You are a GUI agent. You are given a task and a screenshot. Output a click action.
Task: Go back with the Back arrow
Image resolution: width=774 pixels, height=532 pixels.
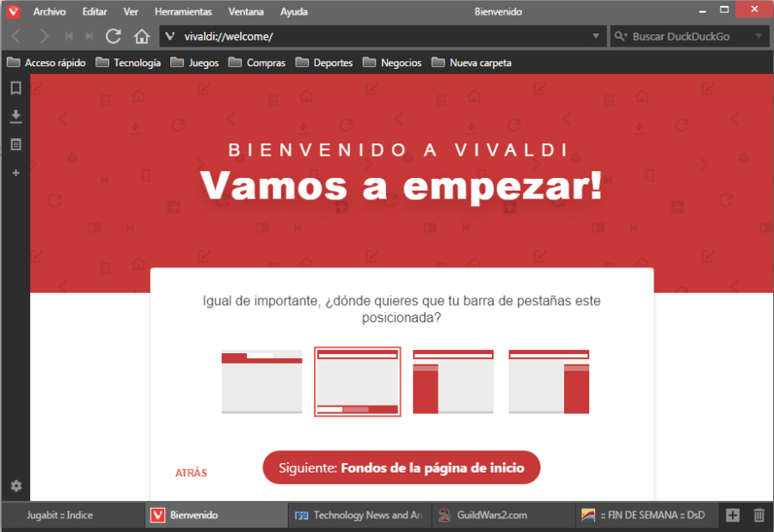[x=16, y=36]
